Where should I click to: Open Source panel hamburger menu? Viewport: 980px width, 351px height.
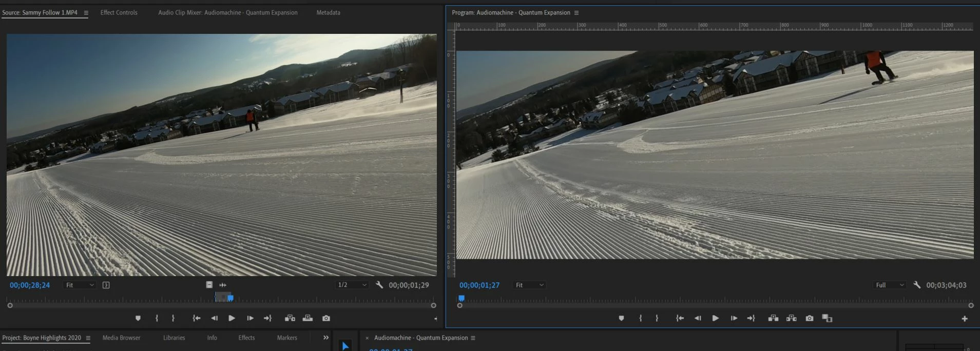coord(86,13)
